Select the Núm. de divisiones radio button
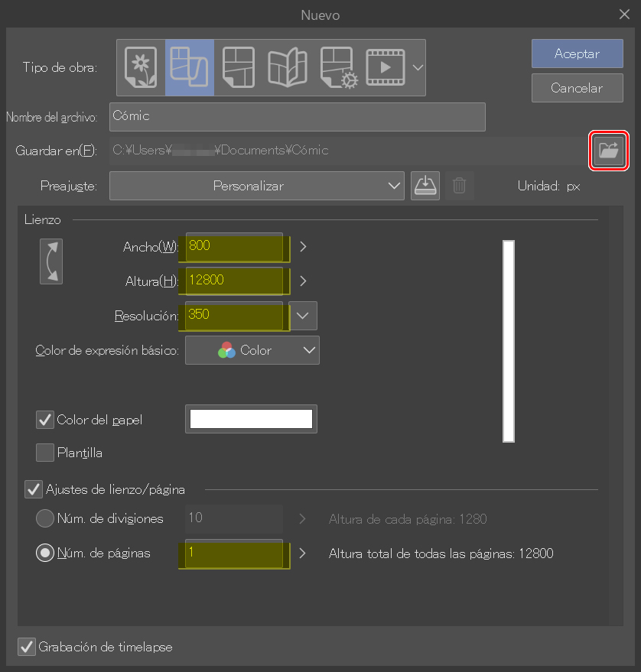The height and width of the screenshot is (672, 641). click(45, 518)
